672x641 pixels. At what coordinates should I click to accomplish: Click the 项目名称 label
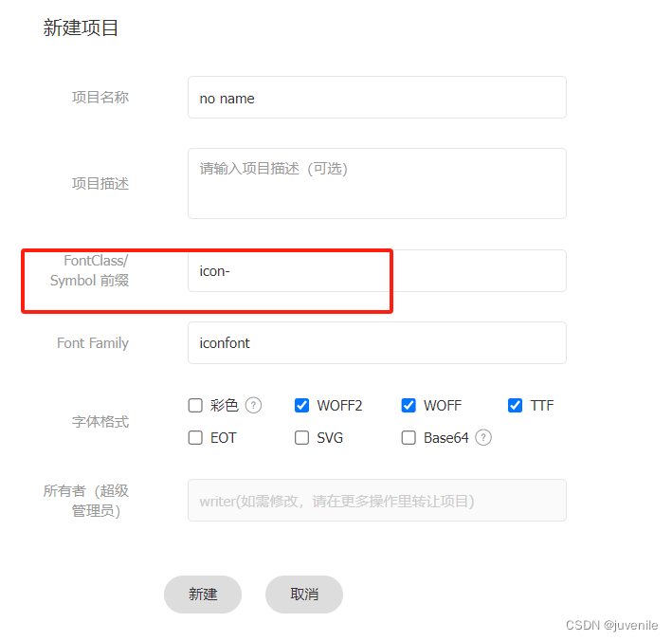(100, 98)
